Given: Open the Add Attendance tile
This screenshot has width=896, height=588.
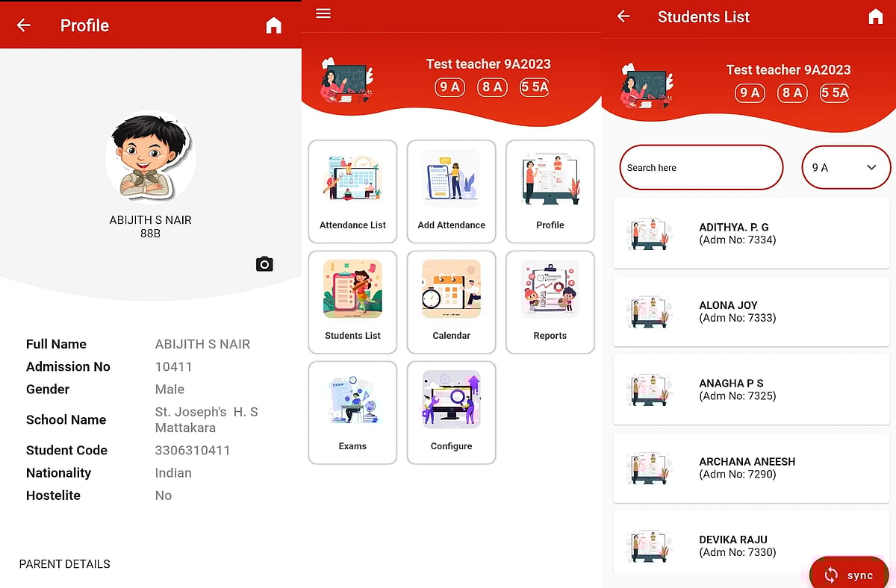Looking at the screenshot, I should pyautogui.click(x=451, y=192).
